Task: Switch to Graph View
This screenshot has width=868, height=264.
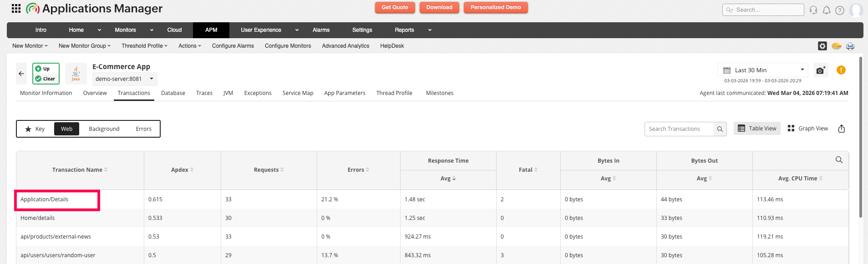Action: point(808,129)
